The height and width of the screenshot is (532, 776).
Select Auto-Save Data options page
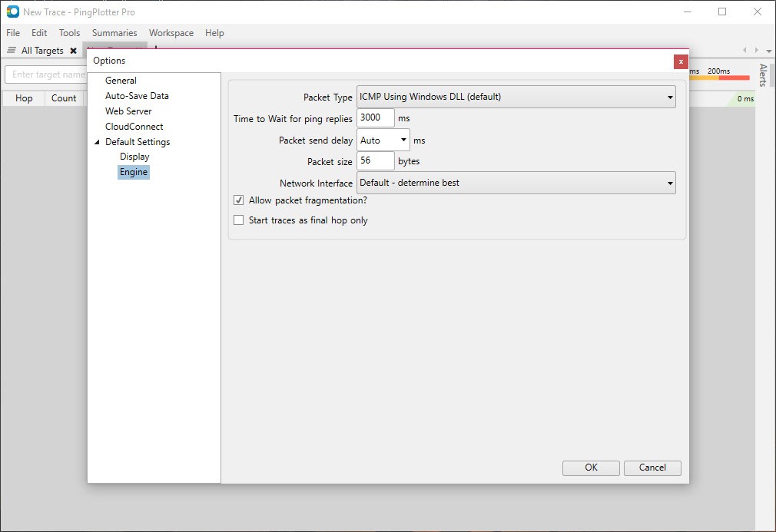(137, 96)
